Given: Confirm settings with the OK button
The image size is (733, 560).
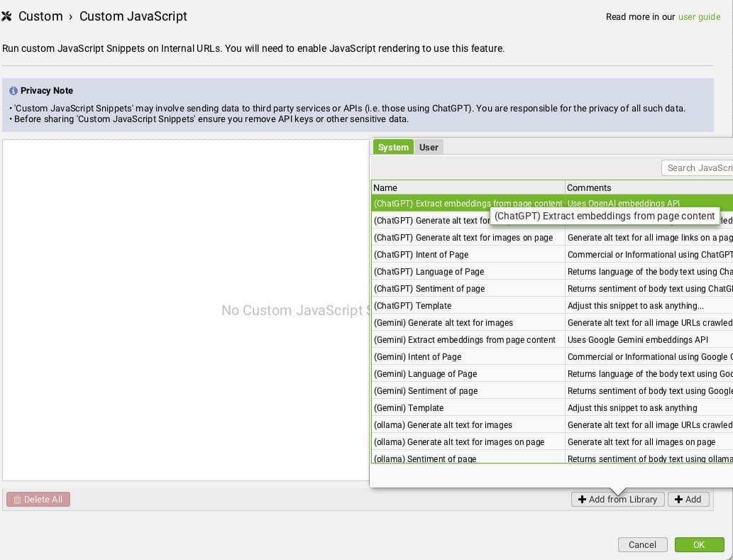Looking at the screenshot, I should point(699,544).
